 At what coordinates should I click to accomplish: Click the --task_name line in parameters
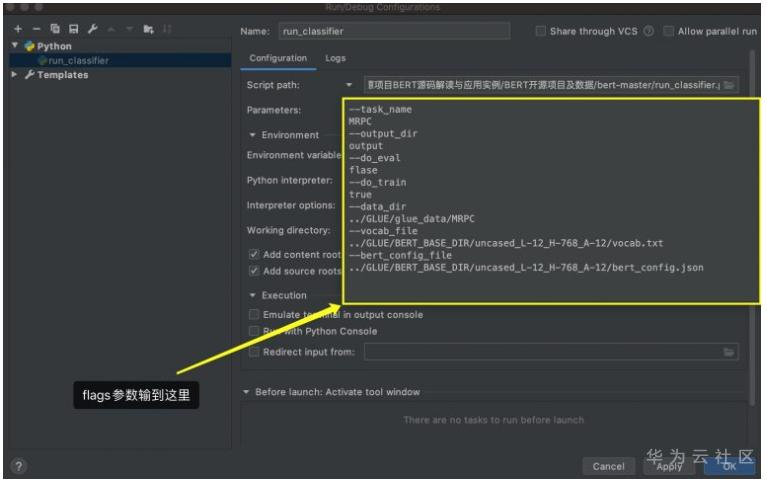(x=381, y=110)
